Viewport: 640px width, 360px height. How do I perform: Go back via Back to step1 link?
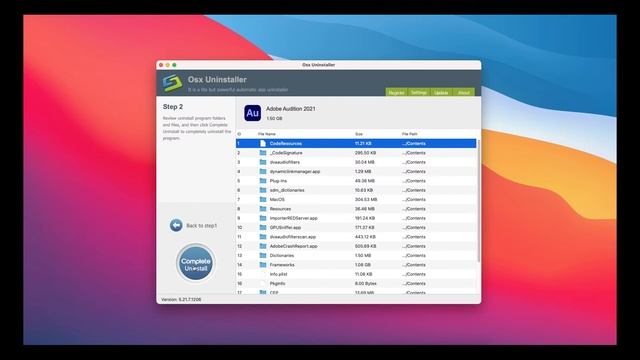click(x=202, y=226)
